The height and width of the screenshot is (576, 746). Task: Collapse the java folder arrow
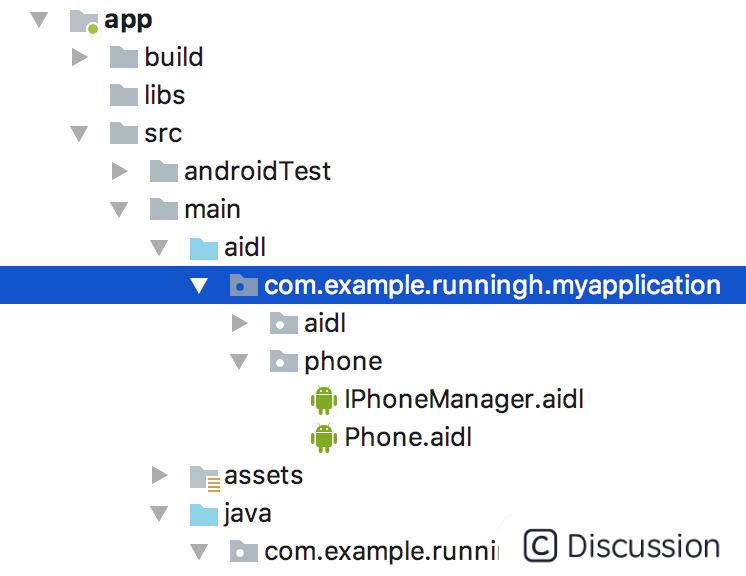(x=159, y=514)
